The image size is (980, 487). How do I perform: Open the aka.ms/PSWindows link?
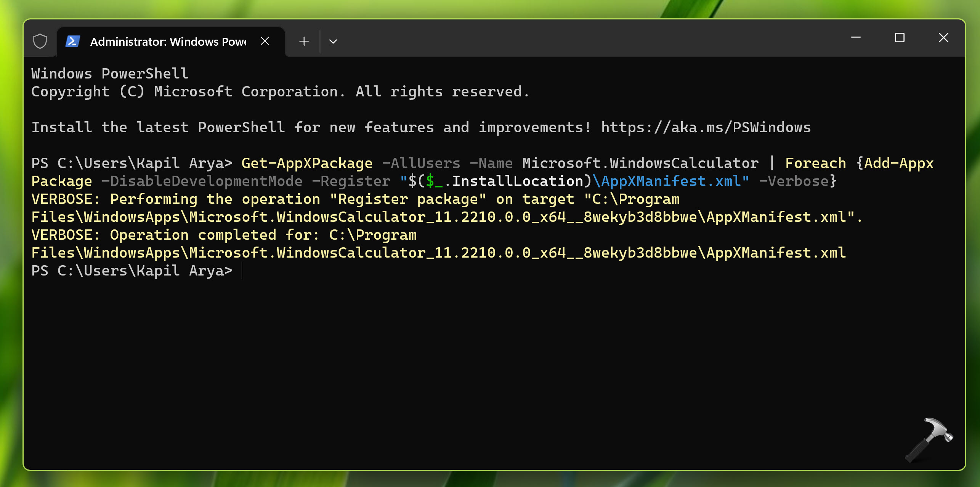(706, 127)
